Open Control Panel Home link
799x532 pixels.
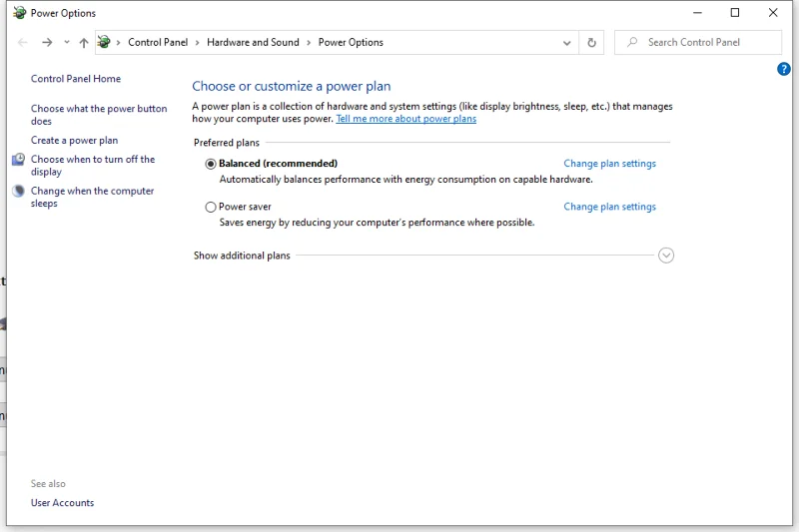click(x=76, y=79)
